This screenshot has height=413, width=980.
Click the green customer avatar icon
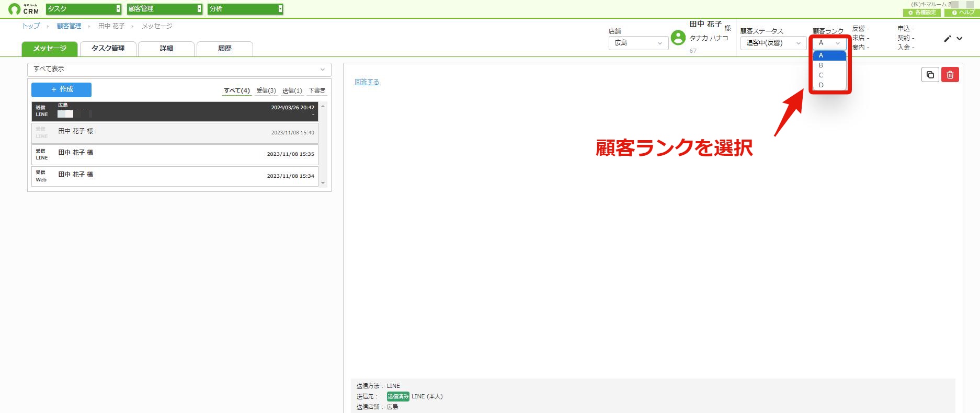tap(678, 38)
